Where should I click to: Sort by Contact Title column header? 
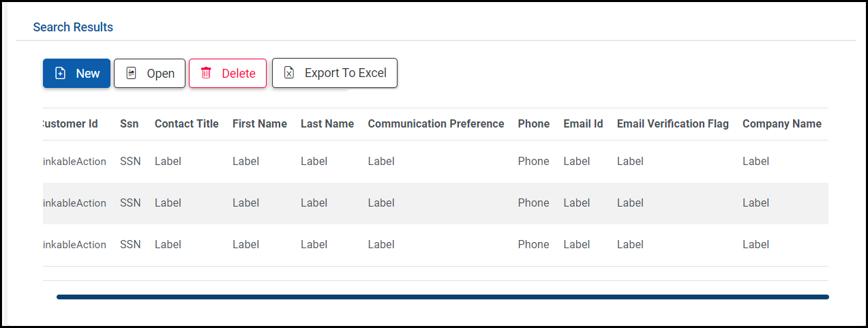(x=186, y=124)
